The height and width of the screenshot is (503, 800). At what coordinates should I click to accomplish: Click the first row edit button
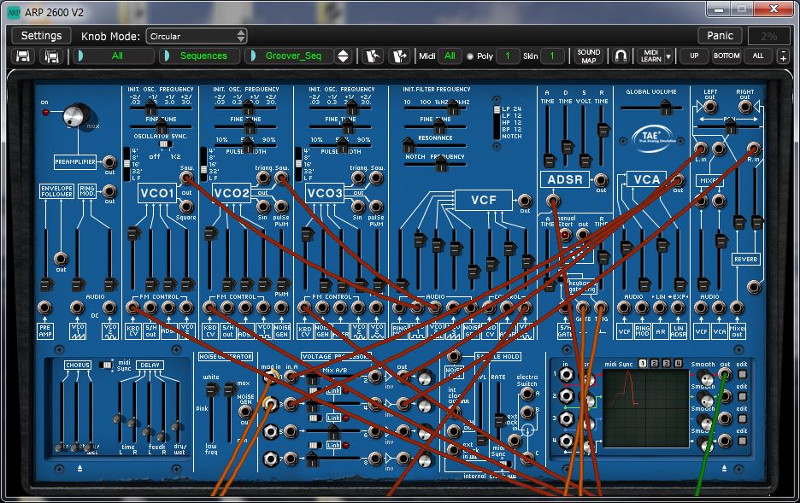742,375
